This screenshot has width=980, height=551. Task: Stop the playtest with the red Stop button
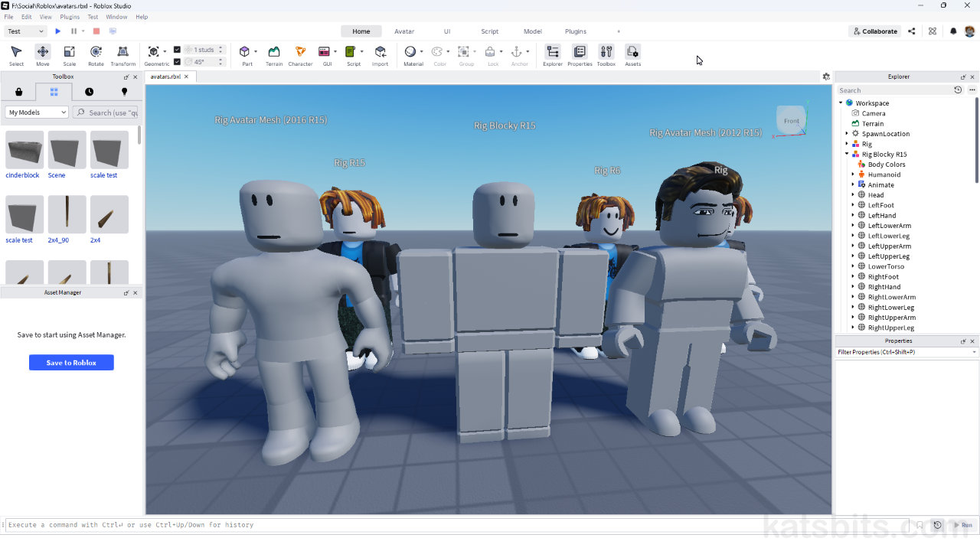[96, 31]
